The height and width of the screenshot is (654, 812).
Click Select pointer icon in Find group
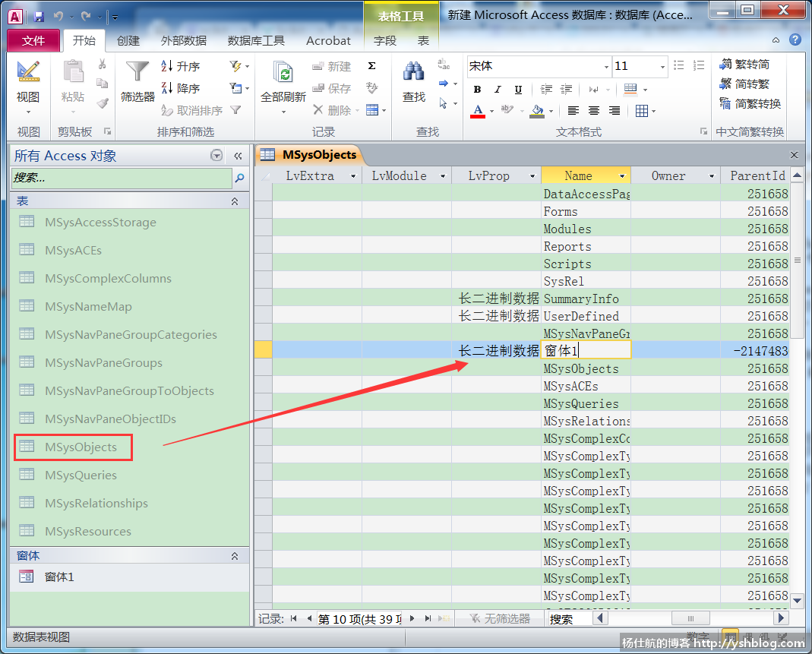point(443,103)
